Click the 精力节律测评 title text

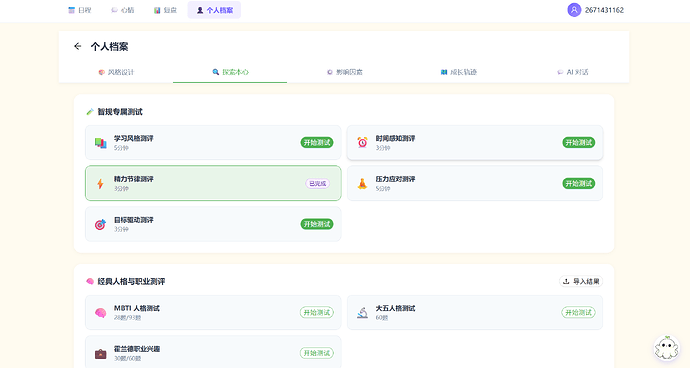[134, 179]
